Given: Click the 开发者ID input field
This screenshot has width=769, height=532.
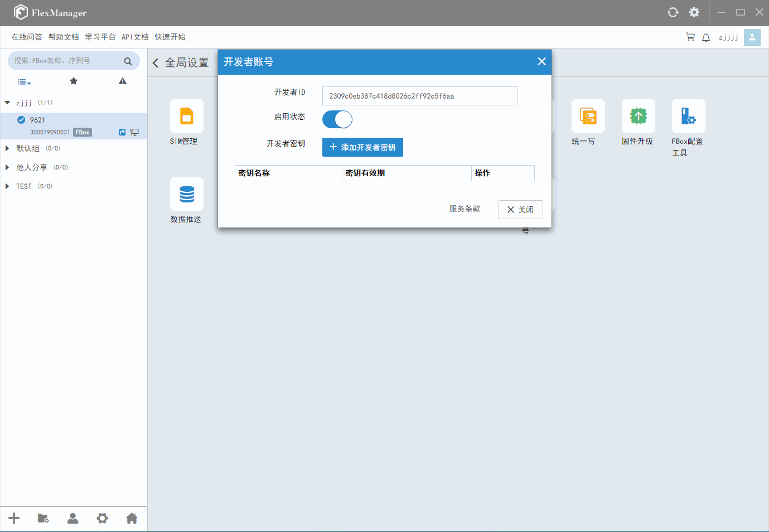Looking at the screenshot, I should (x=419, y=96).
